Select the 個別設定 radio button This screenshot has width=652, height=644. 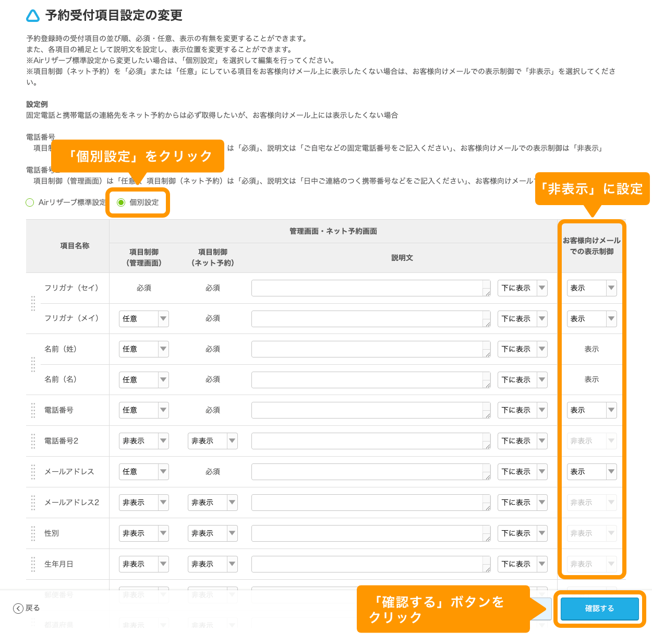pos(121,202)
